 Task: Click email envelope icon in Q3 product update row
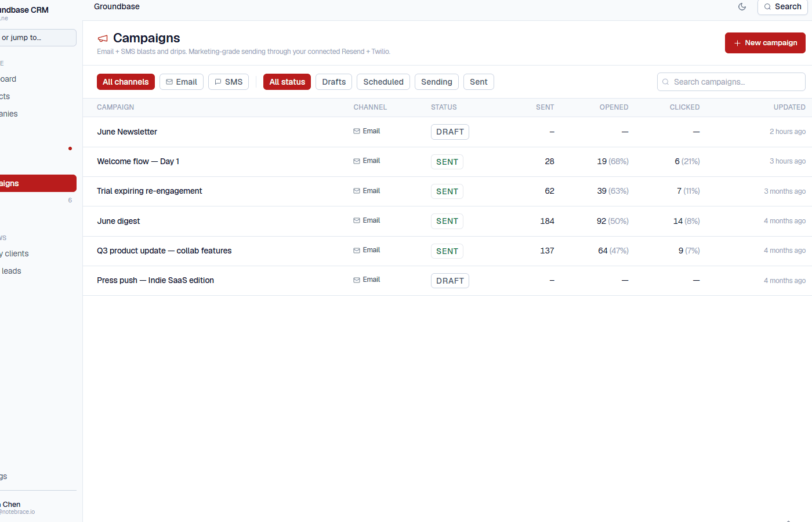pos(357,251)
